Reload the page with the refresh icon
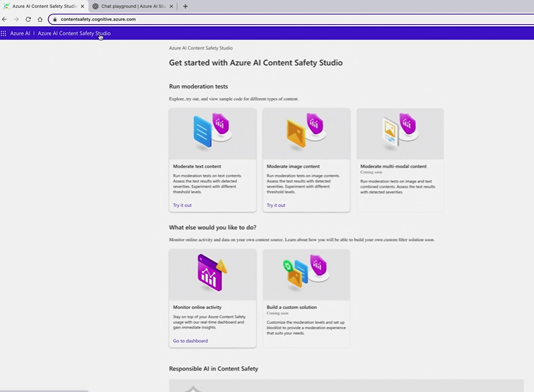The height and width of the screenshot is (392, 534). coord(28,19)
